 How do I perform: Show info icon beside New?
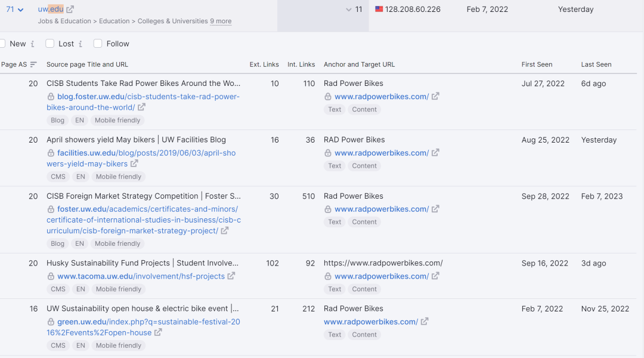coord(32,44)
